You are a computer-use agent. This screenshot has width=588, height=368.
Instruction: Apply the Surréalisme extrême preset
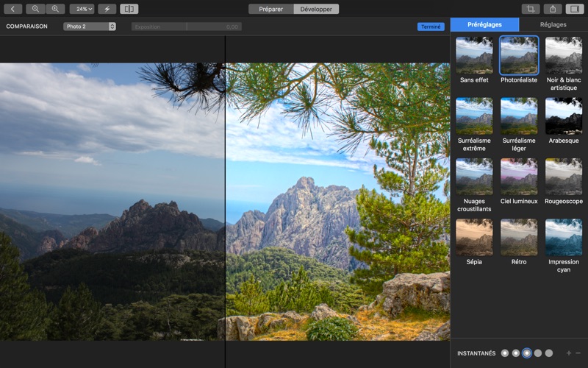point(474,124)
